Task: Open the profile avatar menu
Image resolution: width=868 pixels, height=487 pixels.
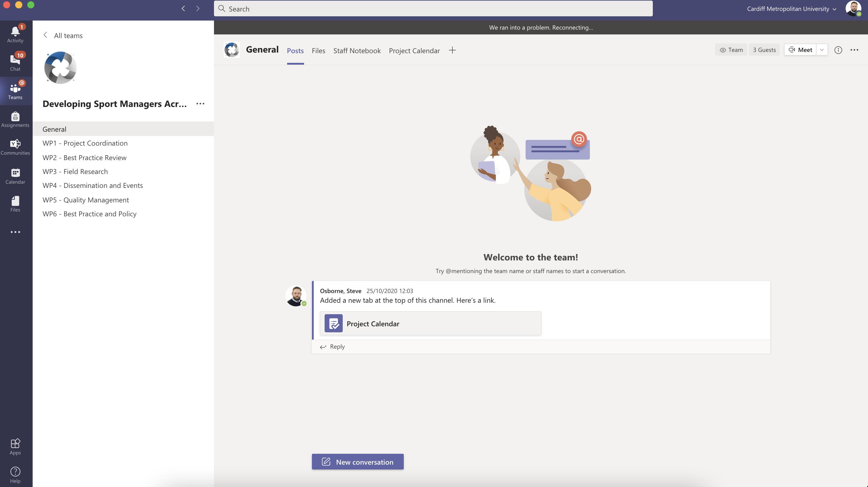Action: 853,8
